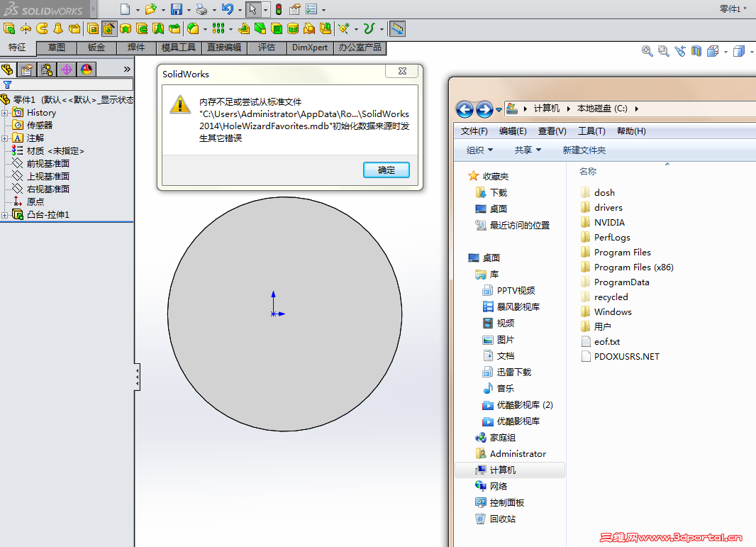
Task: Click the Section View icon
Action: (696, 51)
